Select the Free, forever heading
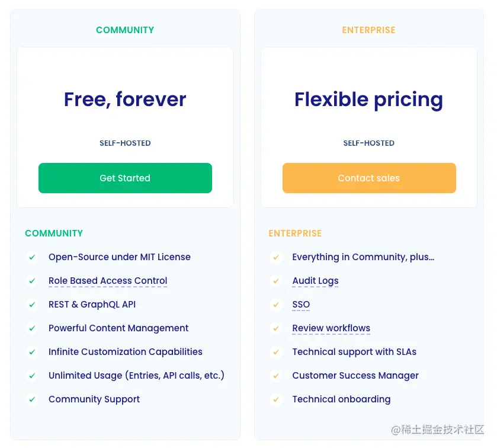The height and width of the screenshot is (448, 497). pos(125,99)
